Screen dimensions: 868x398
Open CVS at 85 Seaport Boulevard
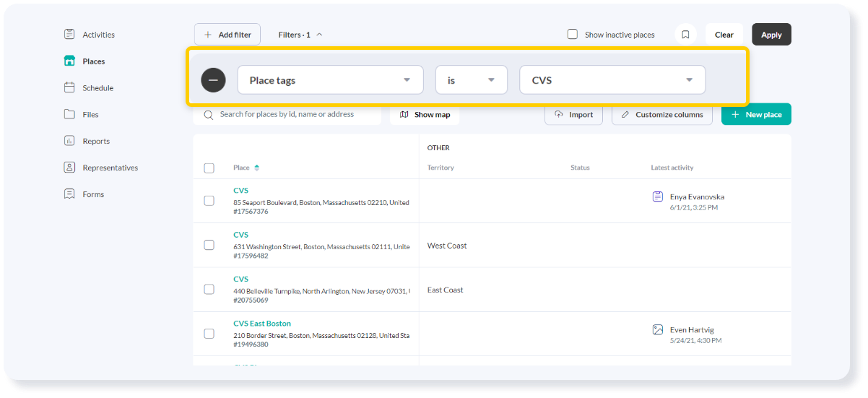(240, 191)
